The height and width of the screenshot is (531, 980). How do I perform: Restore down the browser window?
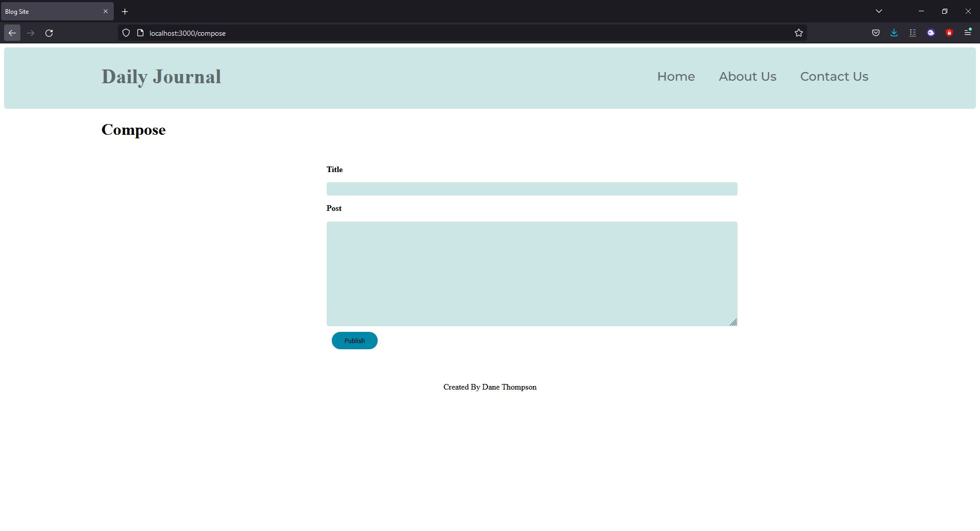(x=945, y=11)
